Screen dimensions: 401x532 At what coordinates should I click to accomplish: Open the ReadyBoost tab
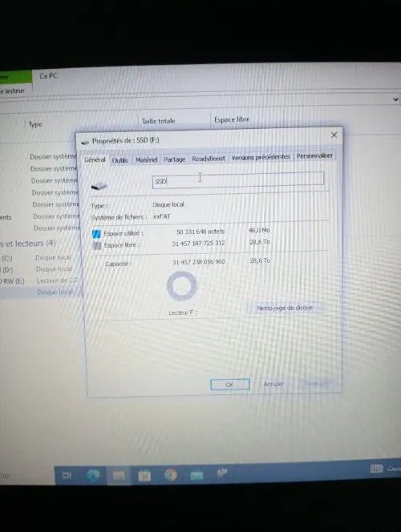tap(209, 159)
